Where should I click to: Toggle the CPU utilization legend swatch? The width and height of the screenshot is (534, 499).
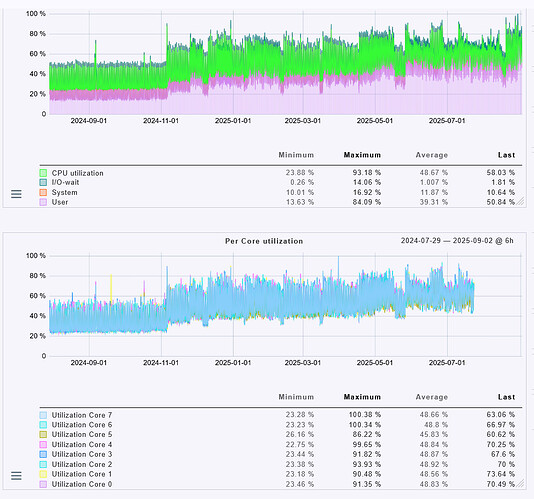[x=43, y=173]
